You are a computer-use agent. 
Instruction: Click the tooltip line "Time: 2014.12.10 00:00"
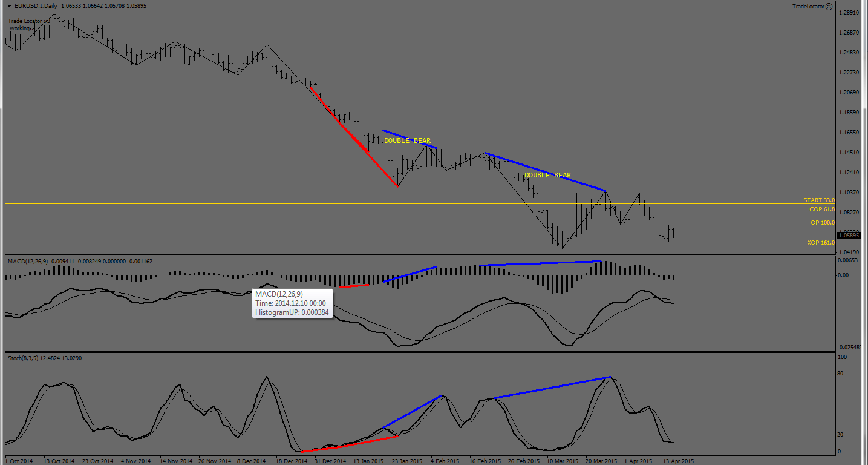tap(290, 303)
